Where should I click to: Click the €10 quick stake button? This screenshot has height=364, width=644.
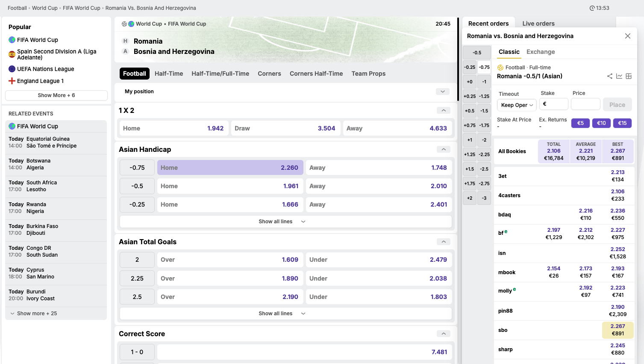coord(601,123)
